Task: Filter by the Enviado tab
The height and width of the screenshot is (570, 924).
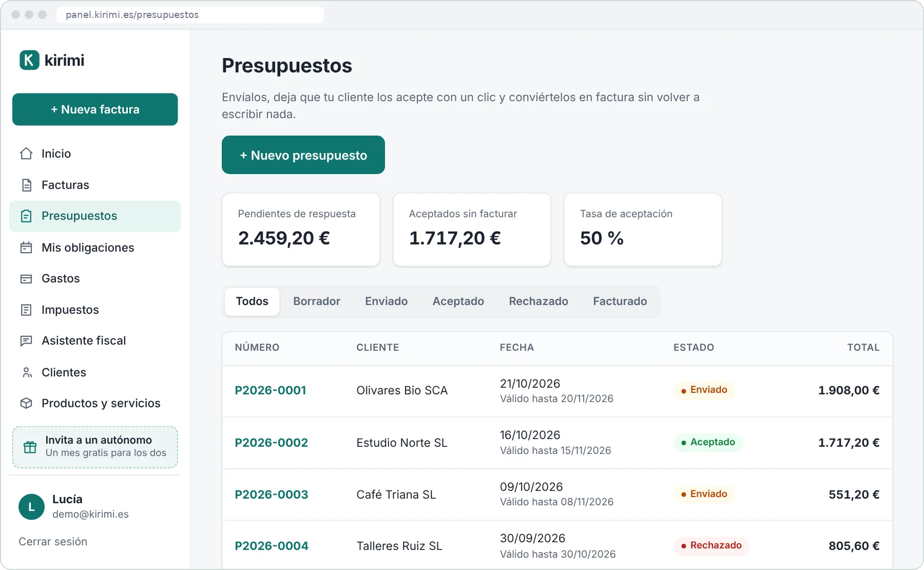Action: click(x=387, y=301)
